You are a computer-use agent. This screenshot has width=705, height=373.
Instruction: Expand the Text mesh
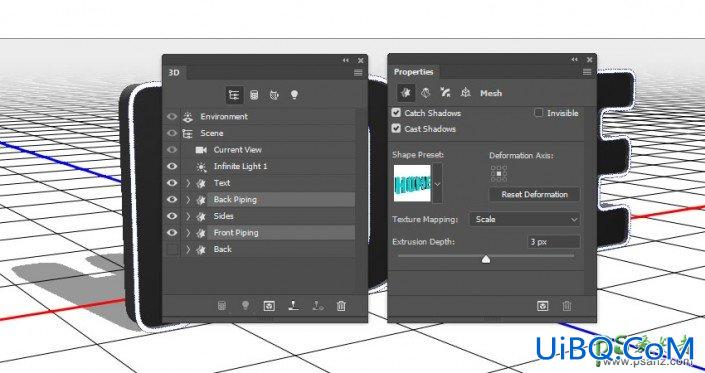[x=188, y=183]
